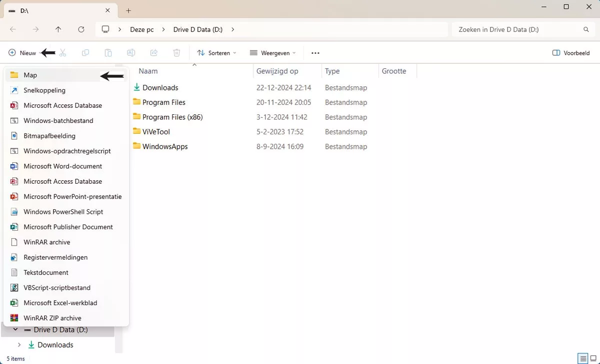Image resolution: width=600 pixels, height=364 pixels.
Task: Choose WinRAR archive menu entry
Action: point(66,242)
